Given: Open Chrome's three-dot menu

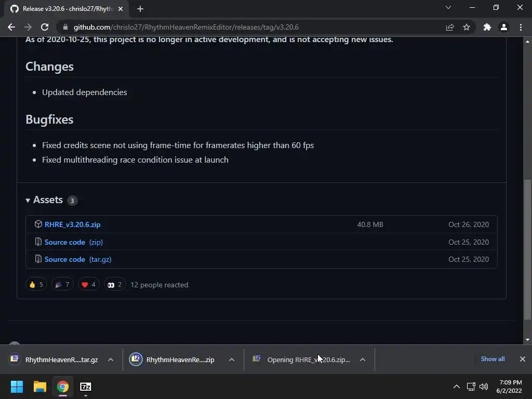Looking at the screenshot, I should click(521, 27).
